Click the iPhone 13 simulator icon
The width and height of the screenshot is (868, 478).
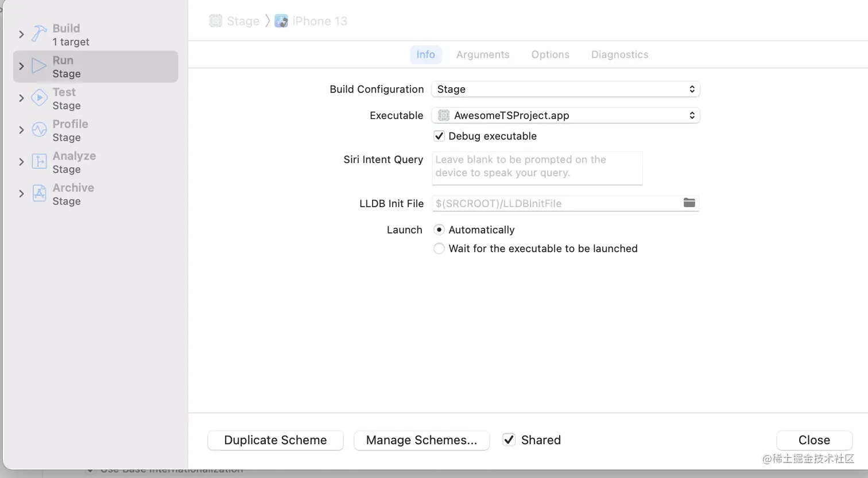(x=281, y=21)
